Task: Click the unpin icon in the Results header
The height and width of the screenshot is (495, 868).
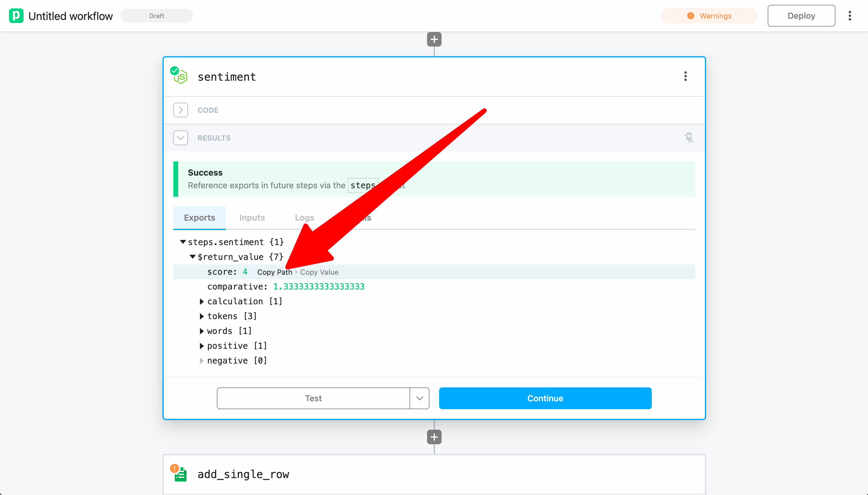Action: pos(688,138)
